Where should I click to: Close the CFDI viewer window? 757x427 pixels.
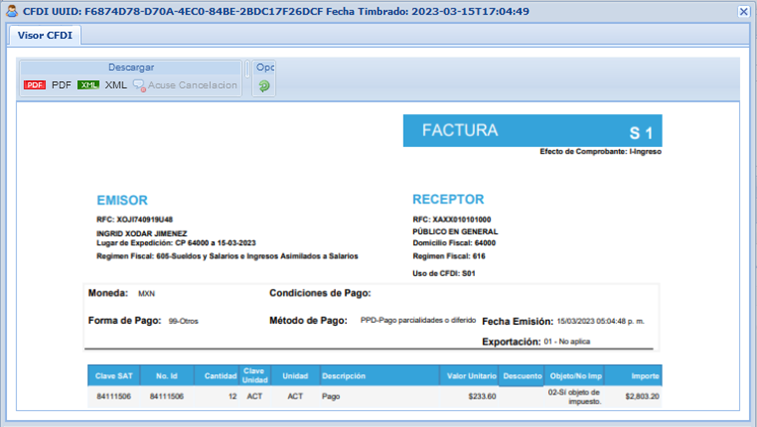743,12
